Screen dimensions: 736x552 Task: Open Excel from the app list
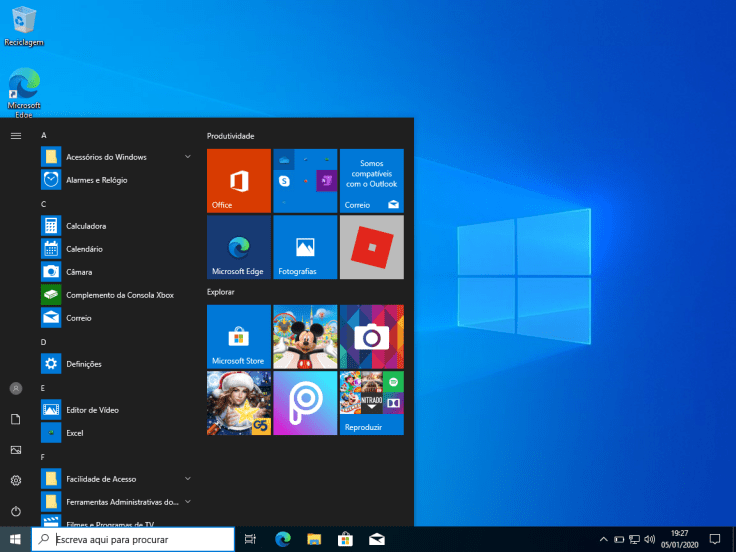(75, 433)
